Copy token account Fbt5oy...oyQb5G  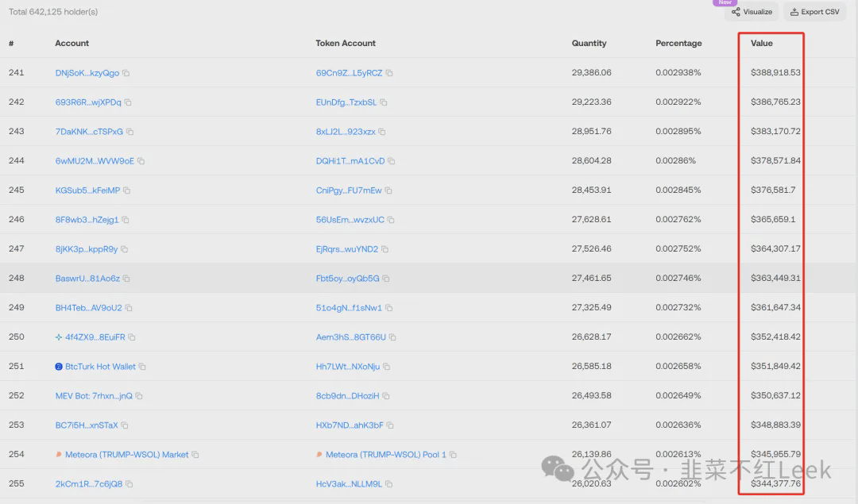click(386, 279)
